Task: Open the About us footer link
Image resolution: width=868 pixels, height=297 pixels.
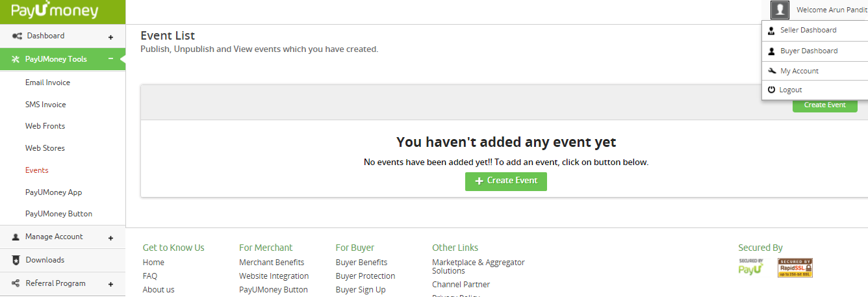Action: point(159,290)
